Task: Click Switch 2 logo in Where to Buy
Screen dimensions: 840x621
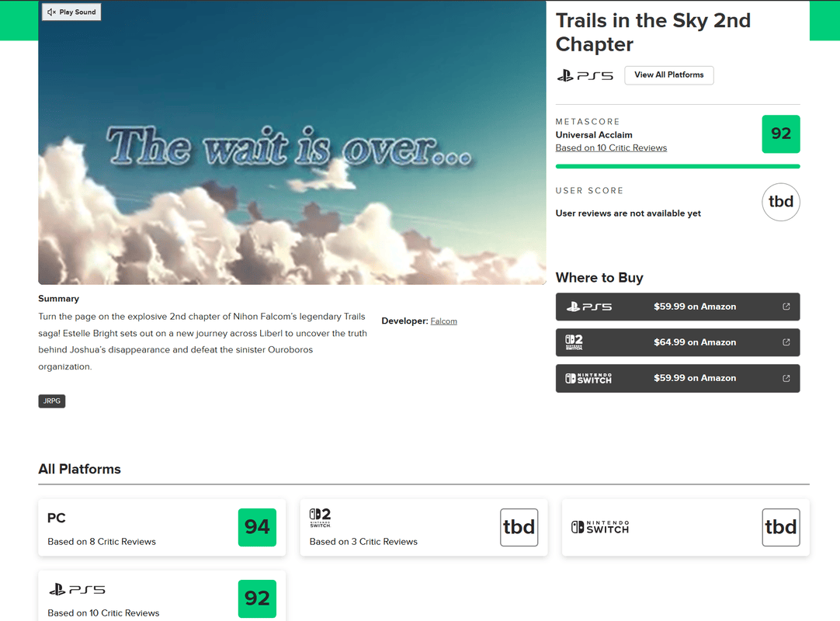Action: (574, 342)
